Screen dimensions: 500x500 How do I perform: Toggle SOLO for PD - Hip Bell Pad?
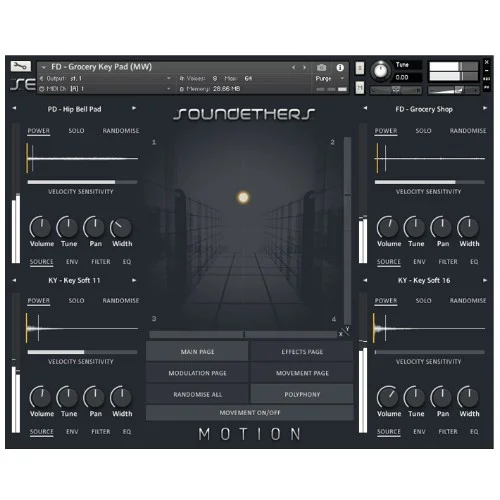click(x=76, y=131)
